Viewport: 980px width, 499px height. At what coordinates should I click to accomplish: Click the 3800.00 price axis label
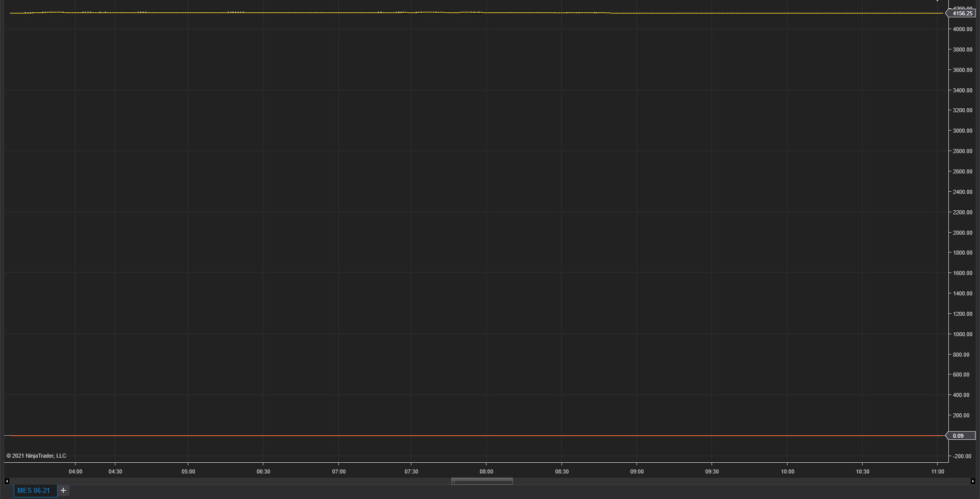[962, 49]
